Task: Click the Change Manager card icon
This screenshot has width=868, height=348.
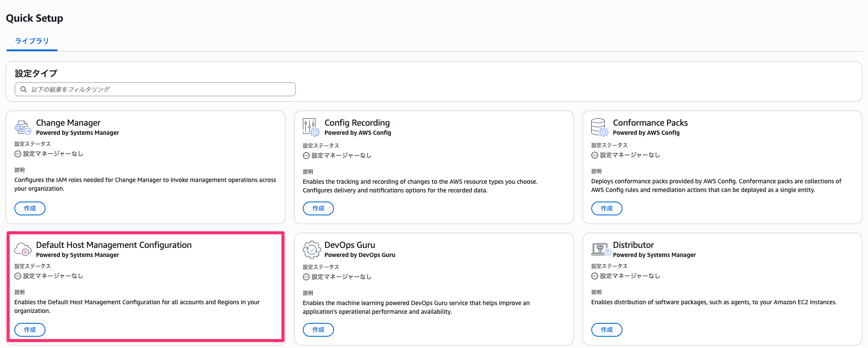Action: point(23,127)
